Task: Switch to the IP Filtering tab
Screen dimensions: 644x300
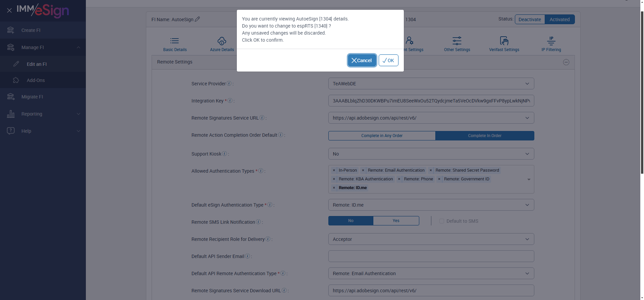Action: tap(551, 44)
